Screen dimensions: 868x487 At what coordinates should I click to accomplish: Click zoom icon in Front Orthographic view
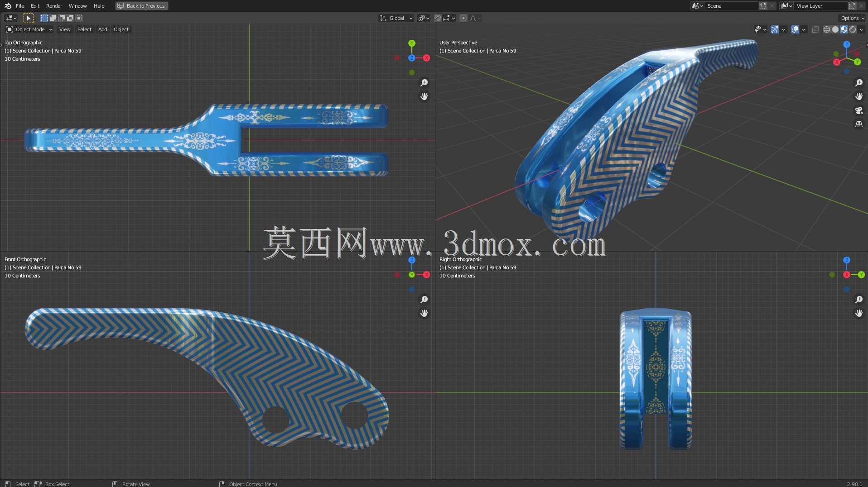coord(424,300)
